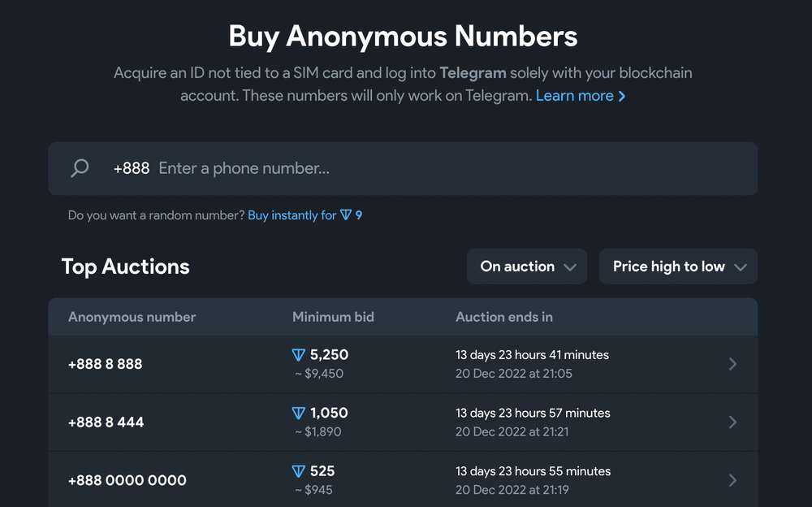Select the +888 8 444 number

pyautogui.click(x=106, y=422)
